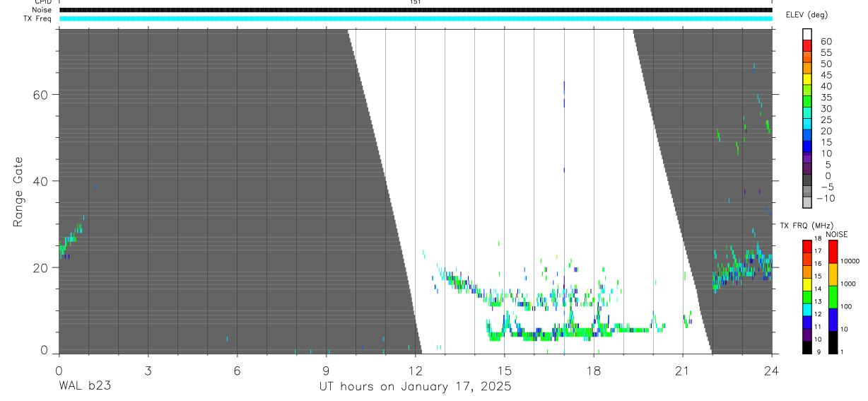Click the '50' label on ELEV colorbar
The height and width of the screenshot is (401, 868).
826,64
